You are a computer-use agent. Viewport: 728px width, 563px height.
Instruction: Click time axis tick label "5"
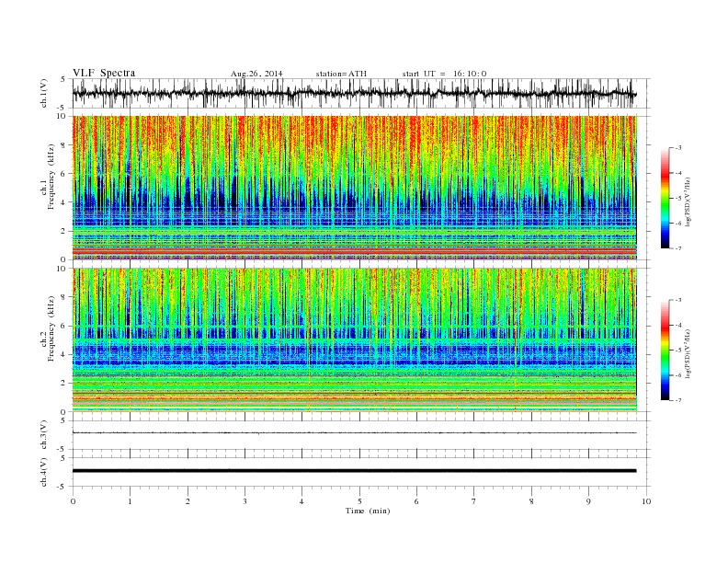coord(359,501)
